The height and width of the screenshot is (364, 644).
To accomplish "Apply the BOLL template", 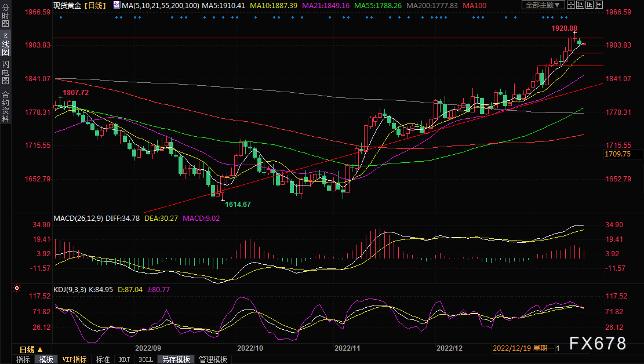I will tap(146, 359).
